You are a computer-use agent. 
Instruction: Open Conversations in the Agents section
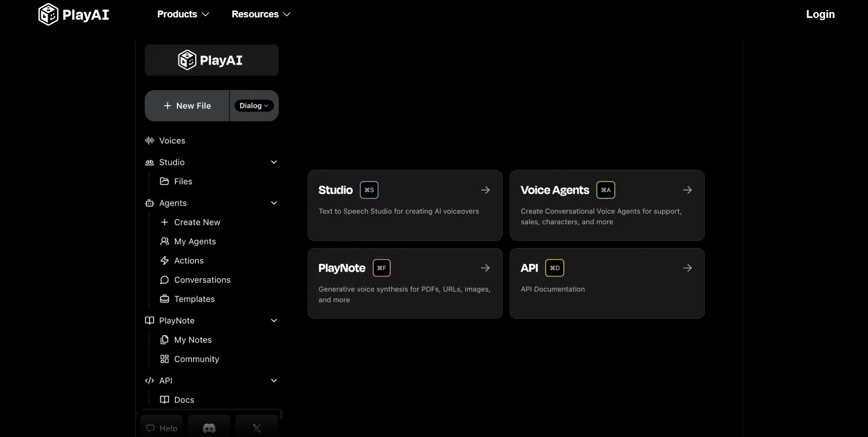pos(202,280)
